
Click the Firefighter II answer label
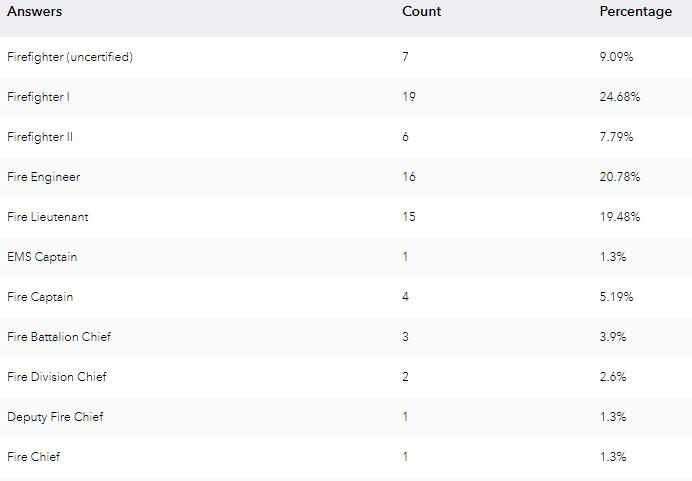[x=40, y=137]
